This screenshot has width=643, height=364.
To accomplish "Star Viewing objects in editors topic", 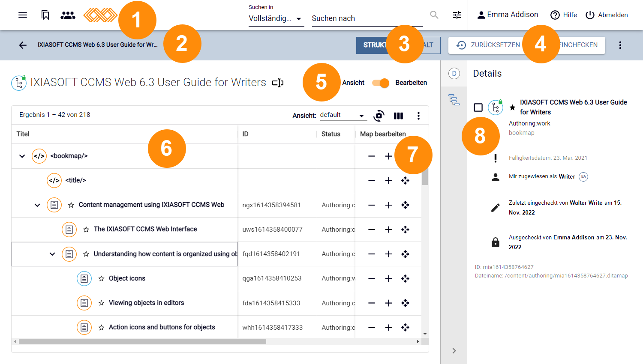I will 101,303.
